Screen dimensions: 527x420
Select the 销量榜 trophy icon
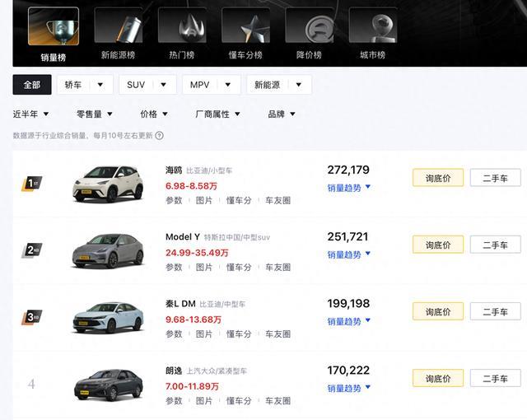coord(54,26)
